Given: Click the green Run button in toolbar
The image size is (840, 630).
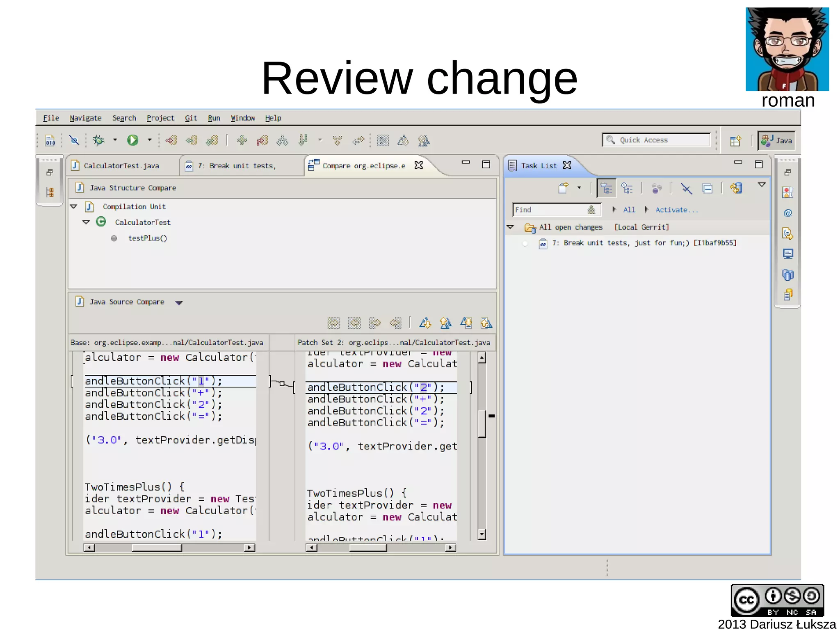Looking at the screenshot, I should click(132, 140).
